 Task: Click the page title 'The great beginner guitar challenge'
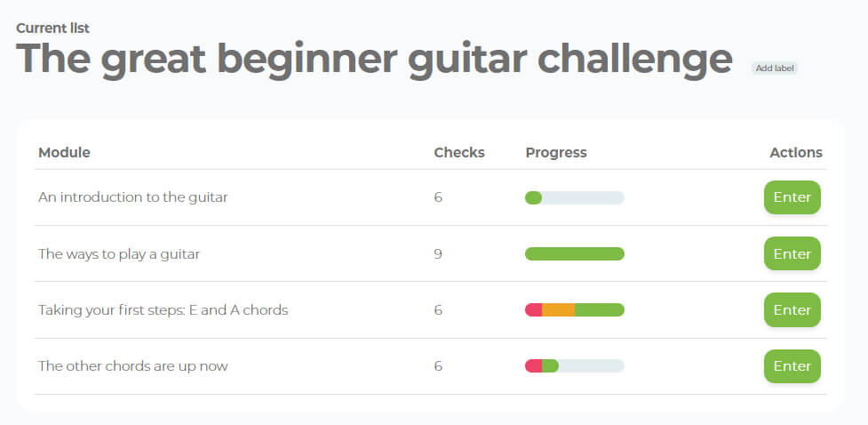pyautogui.click(x=374, y=59)
